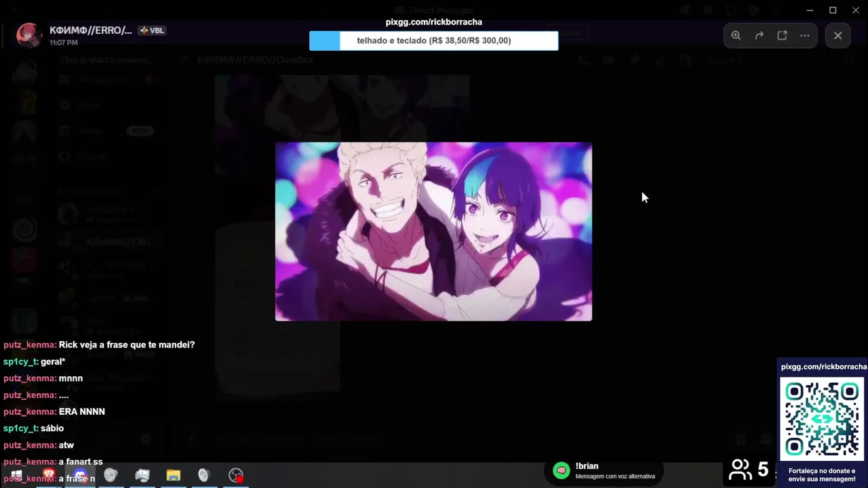Open the image in browser icon
The image size is (868, 488).
[x=782, y=35]
